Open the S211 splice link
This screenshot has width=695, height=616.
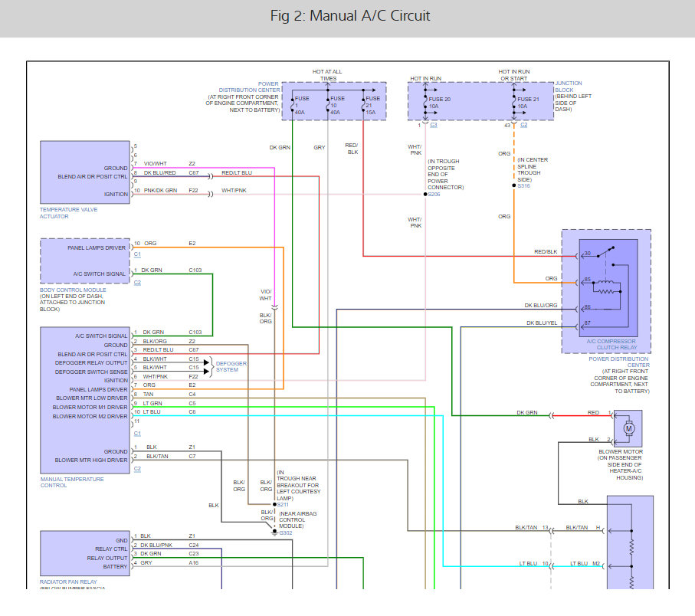tap(283, 504)
